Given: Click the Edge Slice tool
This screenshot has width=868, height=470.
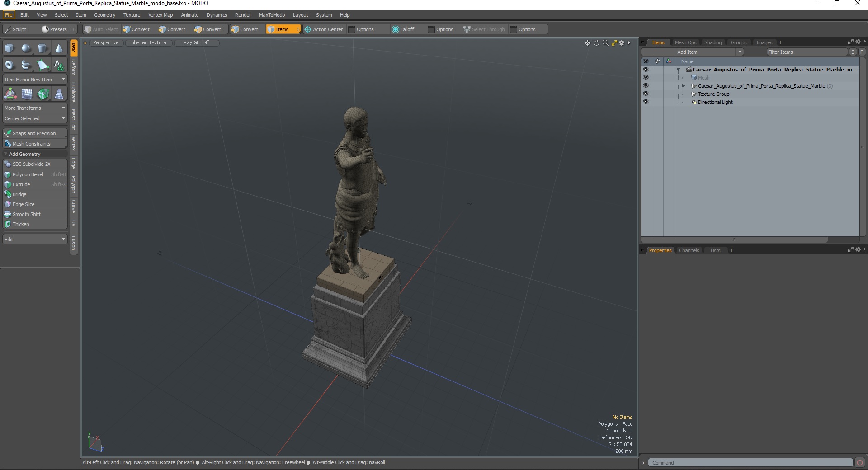Looking at the screenshot, I should [x=35, y=204].
